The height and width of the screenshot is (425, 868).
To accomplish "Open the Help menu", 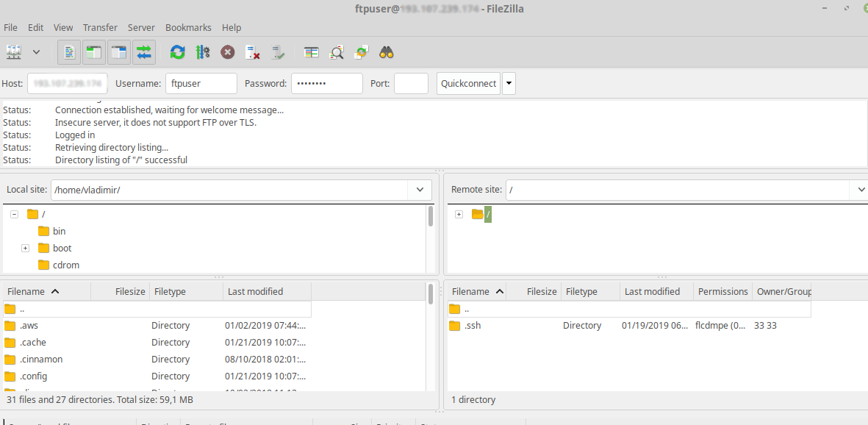I will pos(232,27).
